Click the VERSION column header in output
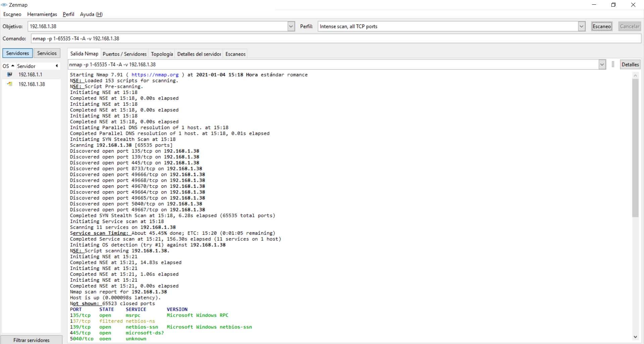This screenshot has height=344, width=644. (177, 309)
